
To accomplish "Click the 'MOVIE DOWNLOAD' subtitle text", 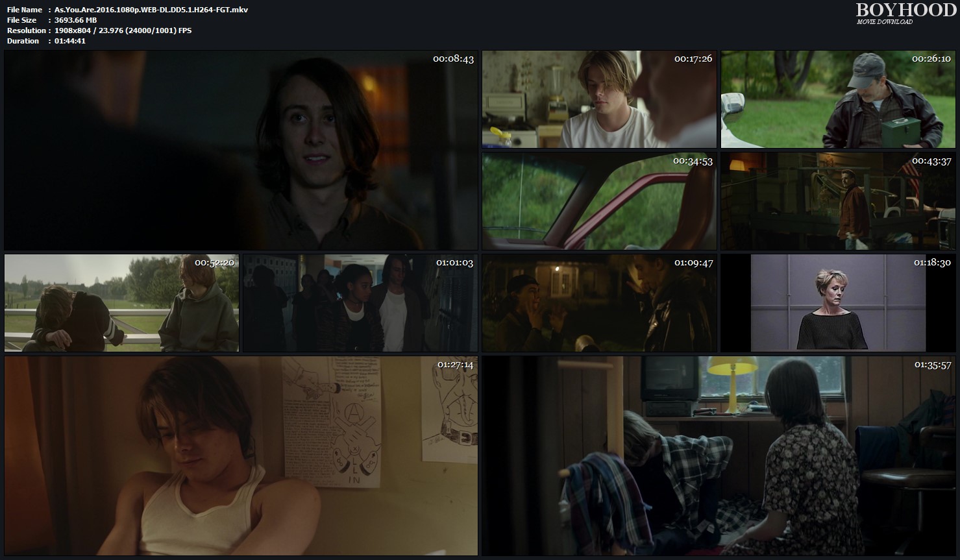I will coord(884,22).
